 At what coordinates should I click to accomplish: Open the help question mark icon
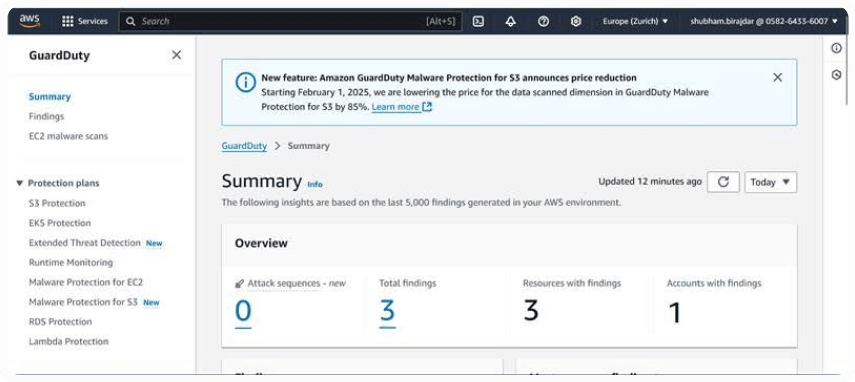pos(543,21)
